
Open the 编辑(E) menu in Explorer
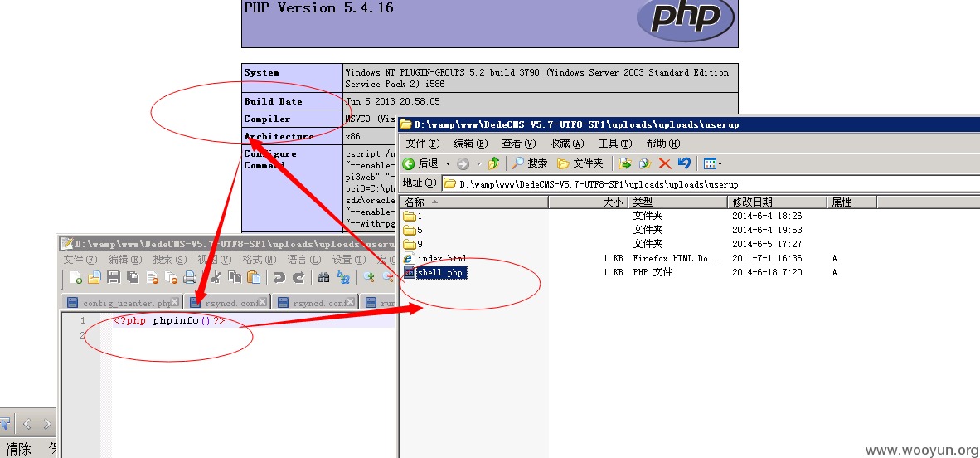coord(471,144)
